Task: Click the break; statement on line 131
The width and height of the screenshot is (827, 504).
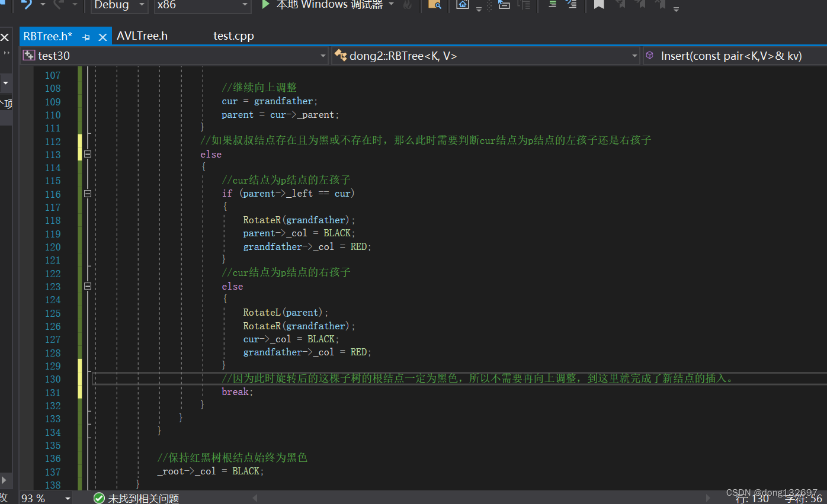Action: coord(238,392)
